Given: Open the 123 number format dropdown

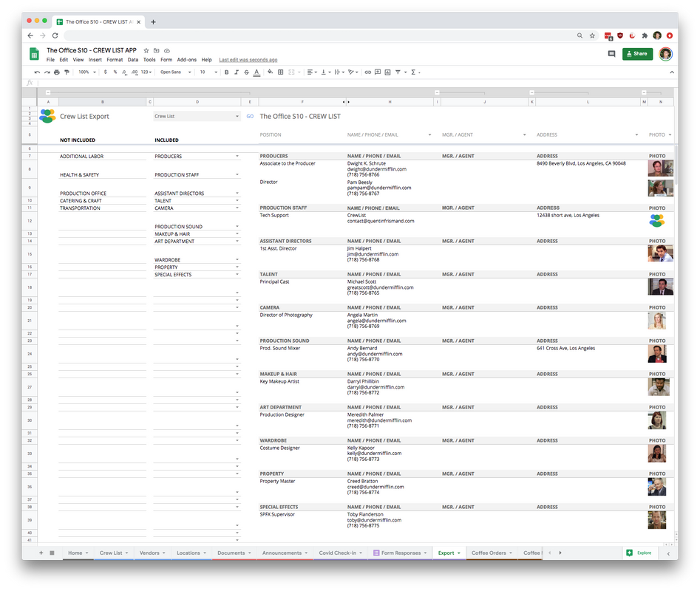Looking at the screenshot, I should [146, 72].
